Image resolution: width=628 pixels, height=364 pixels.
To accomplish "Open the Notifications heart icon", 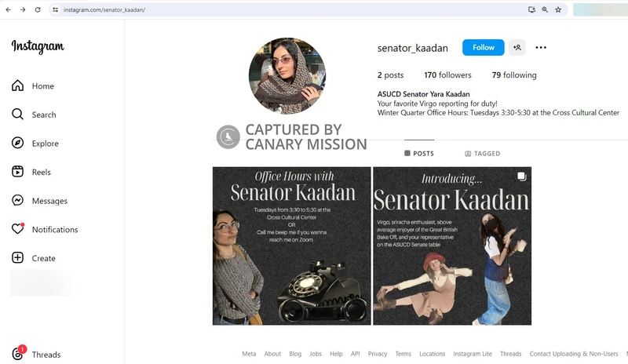I will click(18, 229).
